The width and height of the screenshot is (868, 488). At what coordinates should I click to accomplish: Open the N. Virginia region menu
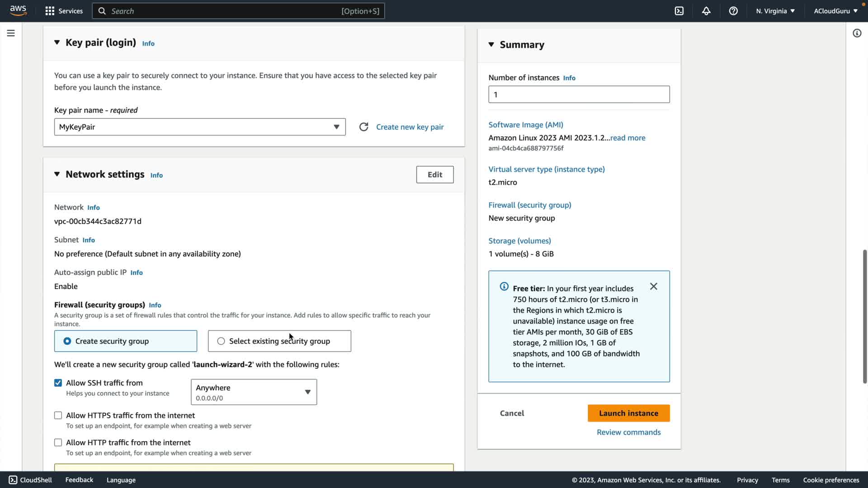pyautogui.click(x=775, y=11)
